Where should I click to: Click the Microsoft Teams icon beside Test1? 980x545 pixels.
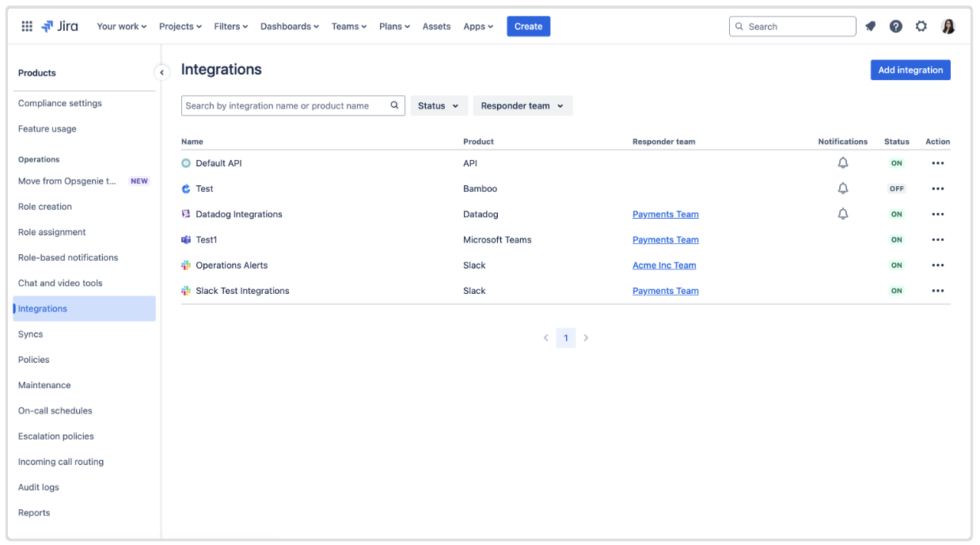pyautogui.click(x=185, y=239)
